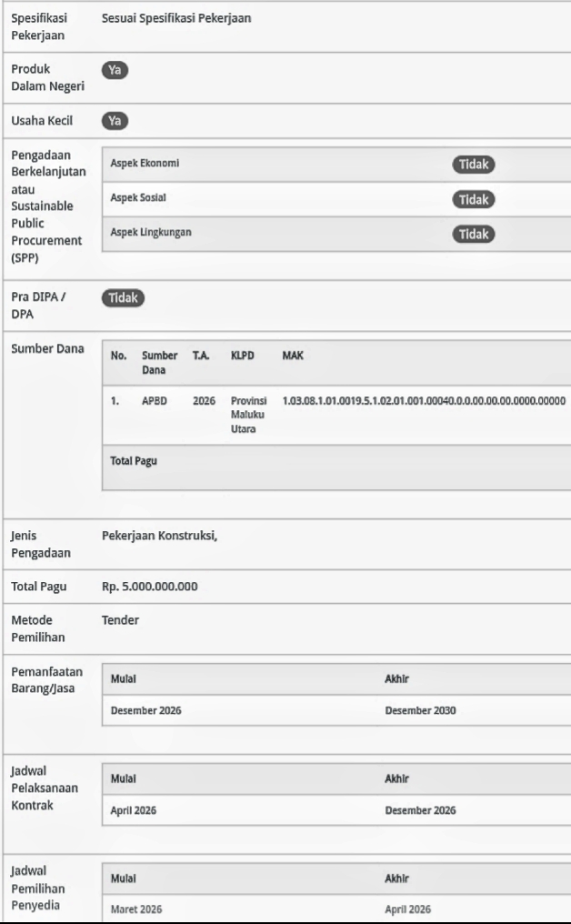Click the Ya badge beside Usaha Kecil
This screenshot has width=571, height=924.
(x=115, y=119)
